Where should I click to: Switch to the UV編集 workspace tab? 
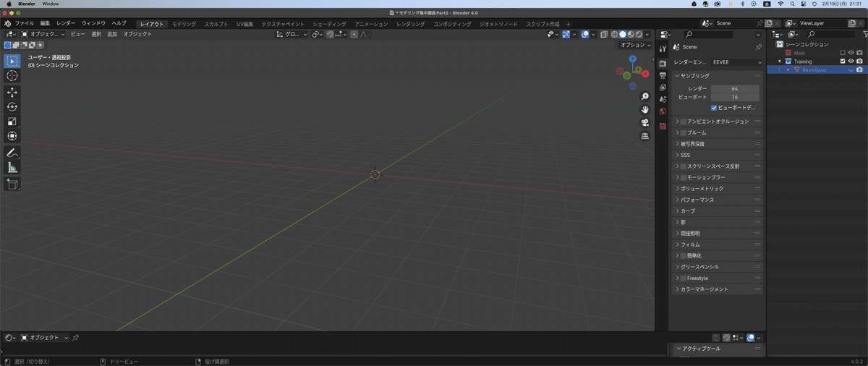pyautogui.click(x=244, y=24)
